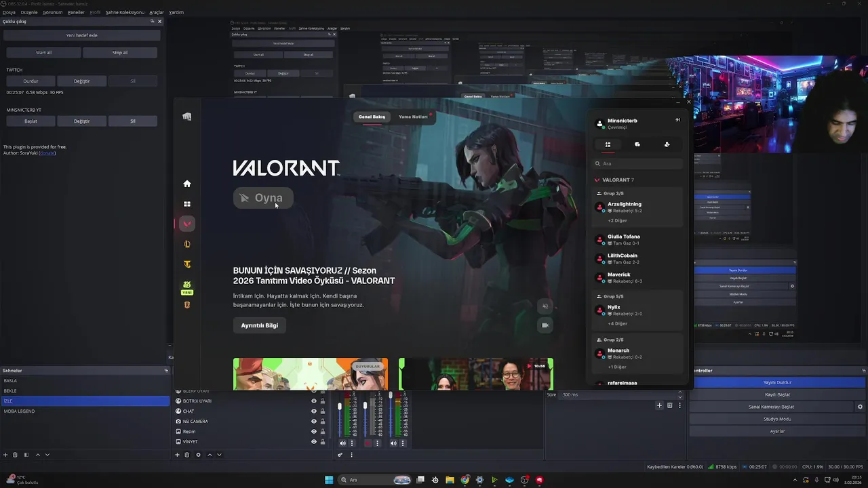
Task: Click the video camera icon on the trailer
Action: pyautogui.click(x=545, y=325)
